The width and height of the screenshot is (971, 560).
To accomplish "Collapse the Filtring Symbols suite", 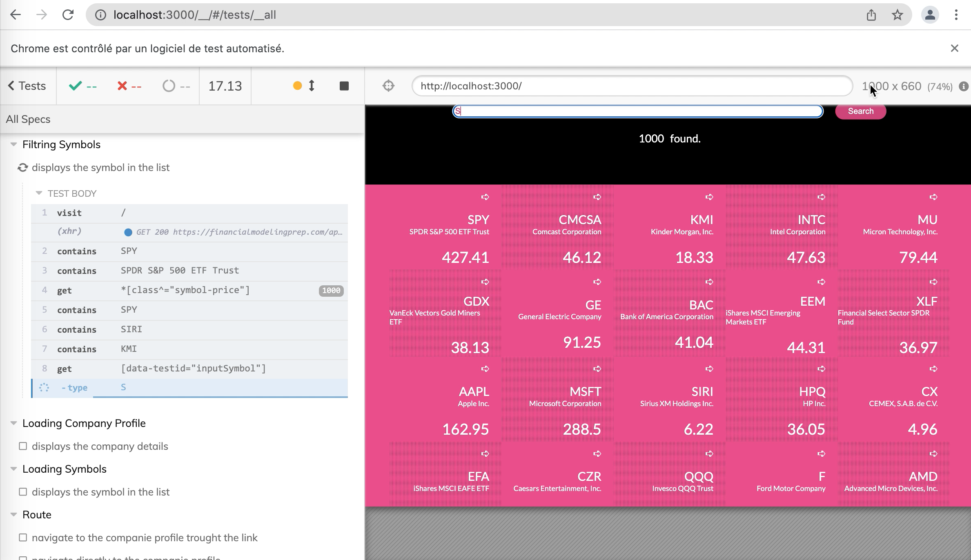I will tap(14, 144).
